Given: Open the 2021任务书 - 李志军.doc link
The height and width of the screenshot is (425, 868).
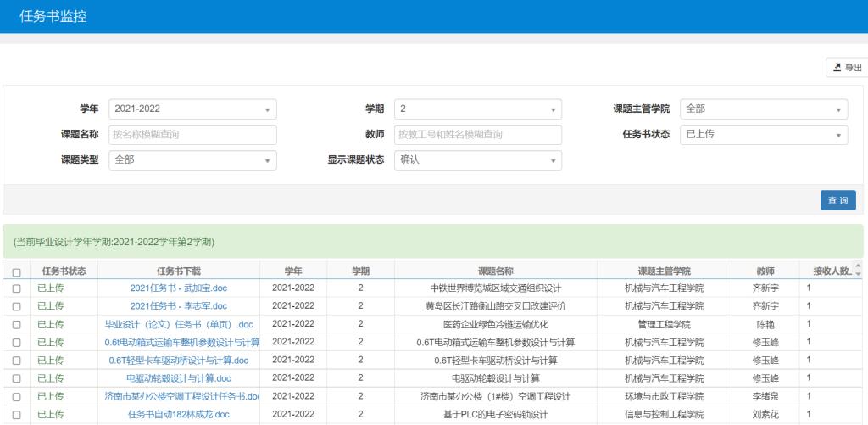Looking at the screenshot, I should coord(178,306).
